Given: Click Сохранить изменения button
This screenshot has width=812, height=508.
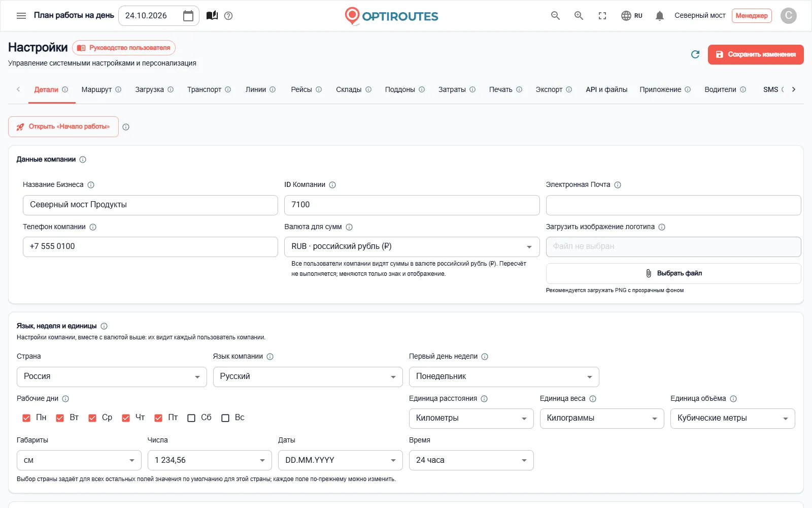Looking at the screenshot, I should tap(756, 54).
